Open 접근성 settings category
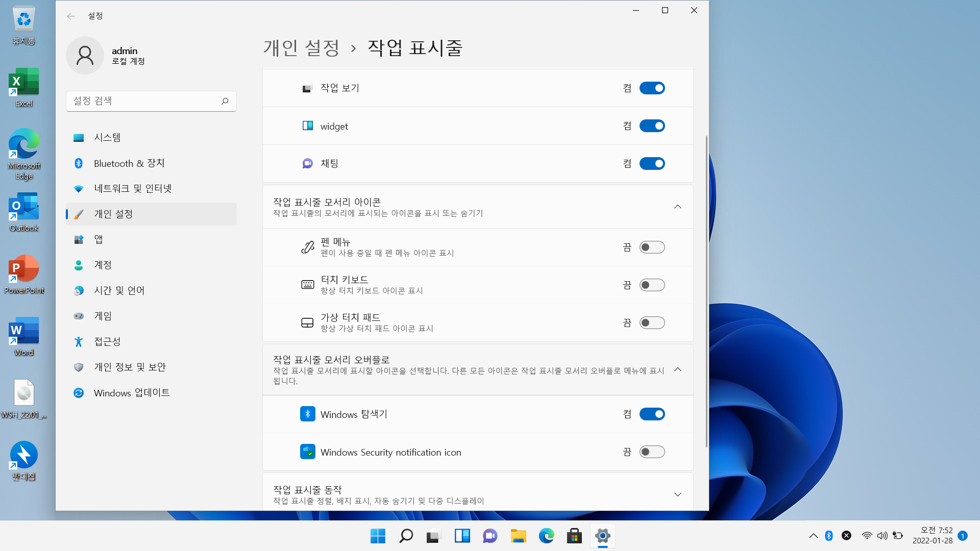This screenshot has width=980, height=551. (x=151, y=341)
